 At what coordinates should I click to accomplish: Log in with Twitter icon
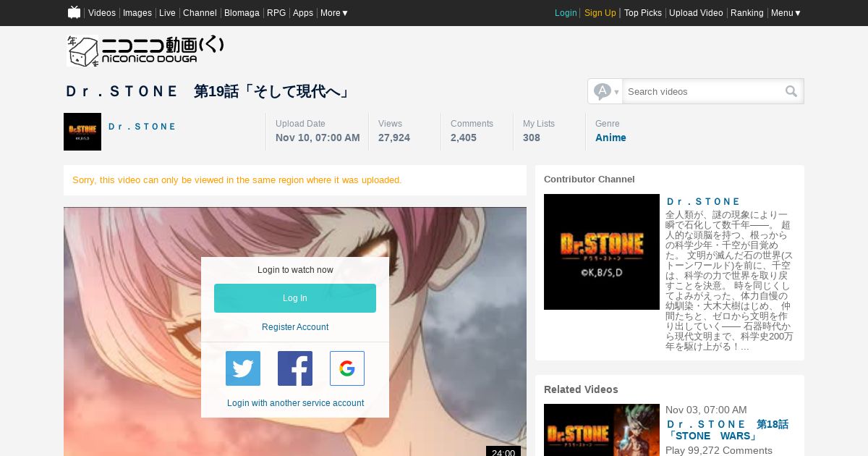[x=243, y=368]
